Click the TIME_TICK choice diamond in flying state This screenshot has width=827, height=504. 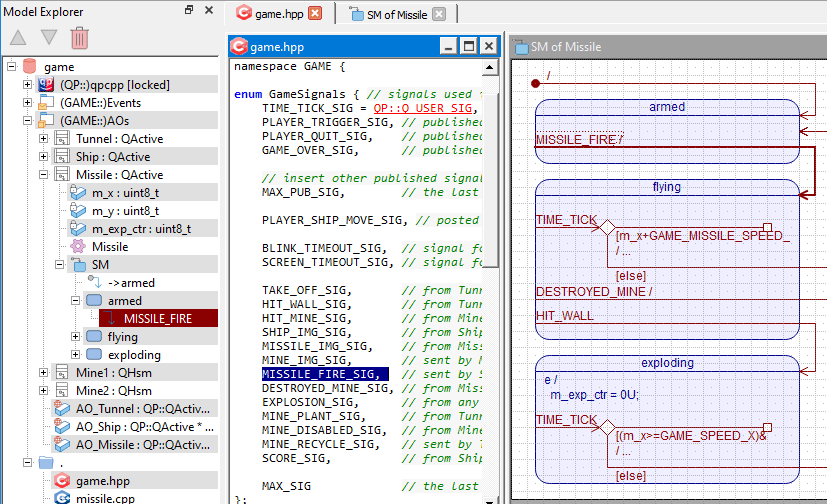click(605, 228)
